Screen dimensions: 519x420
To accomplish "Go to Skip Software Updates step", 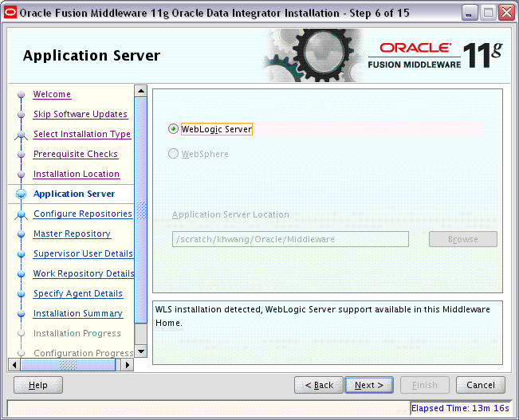I will coord(81,114).
